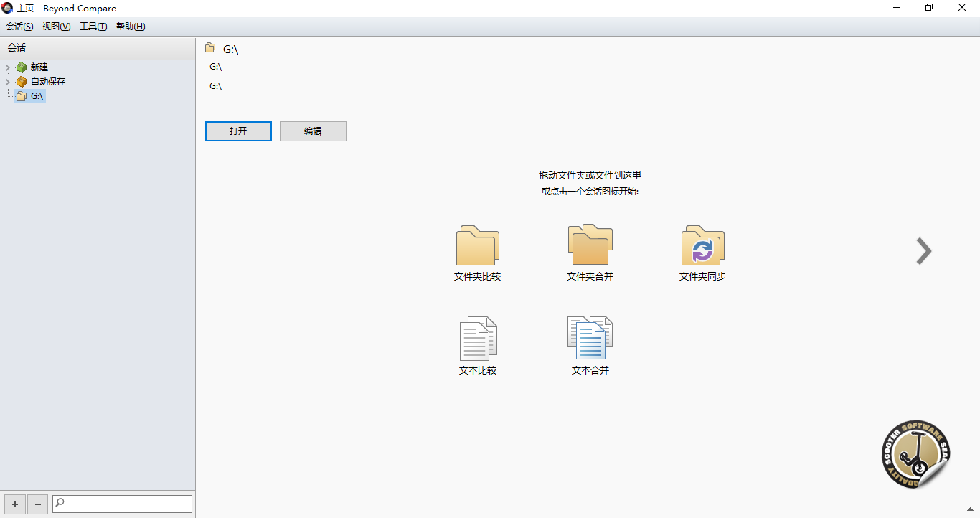Click the orange 自动保存 box icon in tree
980x518 pixels.
tap(22, 82)
